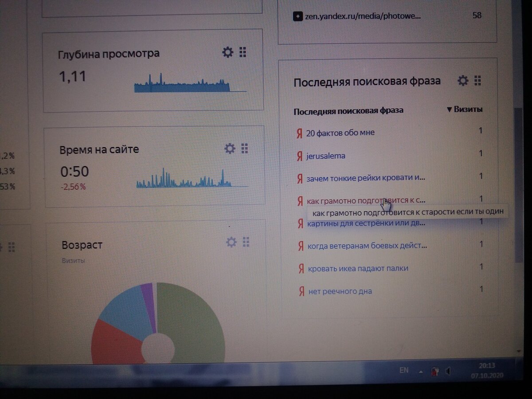This screenshot has height=399, width=532.
Task: Open settings gear of Время на сайте widget
Action: point(230,149)
